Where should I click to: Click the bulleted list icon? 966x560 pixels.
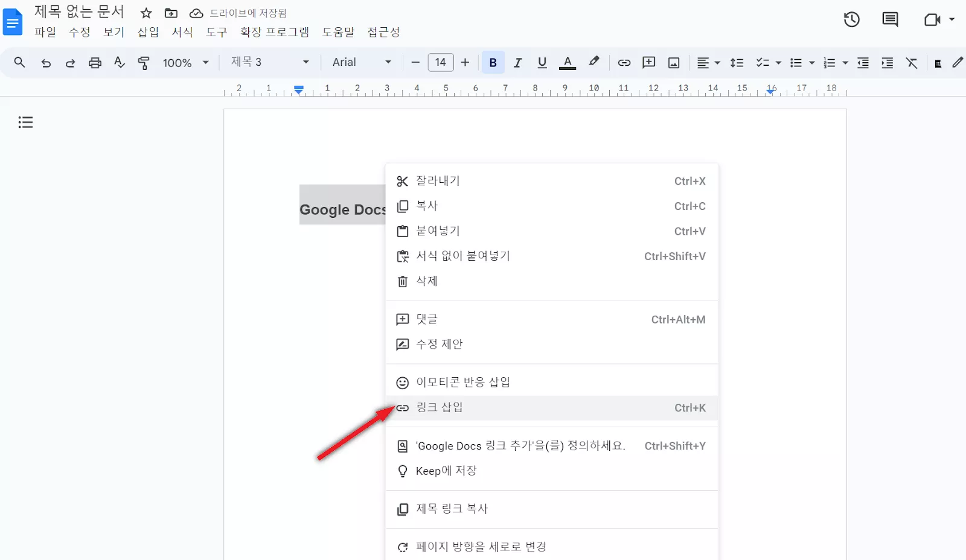point(796,63)
